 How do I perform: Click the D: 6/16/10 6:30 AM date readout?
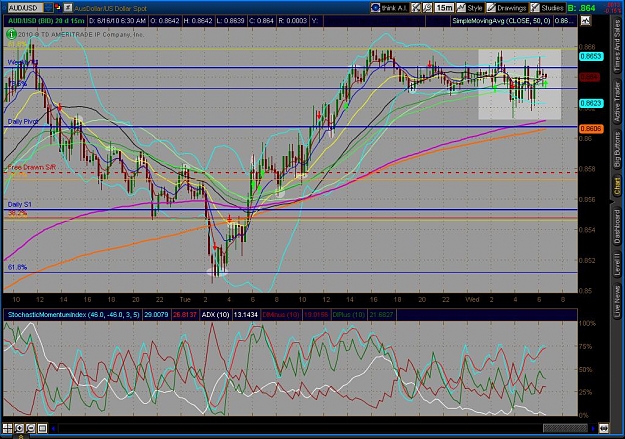tap(117, 21)
